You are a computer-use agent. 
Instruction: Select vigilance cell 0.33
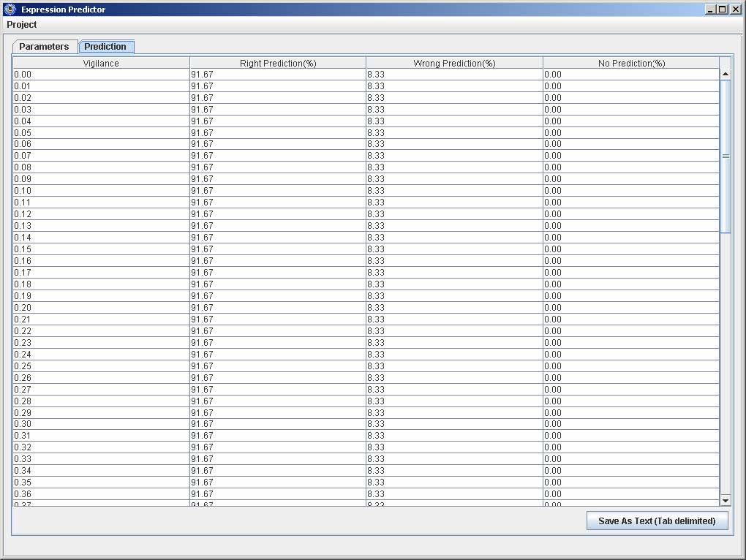tap(101, 458)
